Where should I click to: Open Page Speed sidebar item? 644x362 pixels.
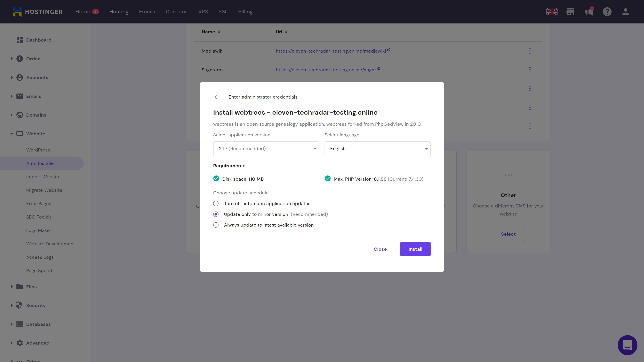pyautogui.click(x=39, y=271)
